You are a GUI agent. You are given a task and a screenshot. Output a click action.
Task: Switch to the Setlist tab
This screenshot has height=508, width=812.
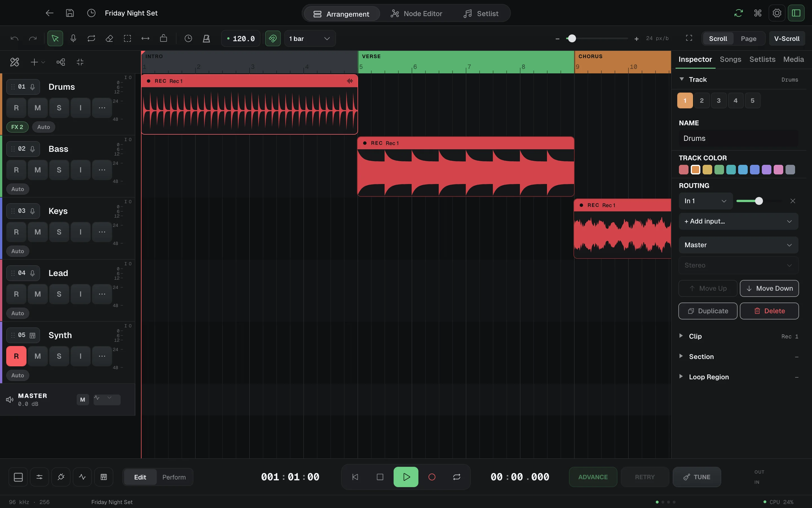pyautogui.click(x=481, y=14)
